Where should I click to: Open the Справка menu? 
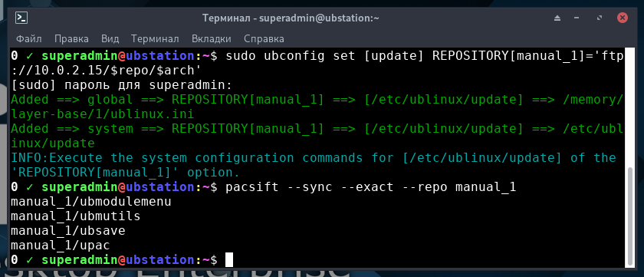264,39
